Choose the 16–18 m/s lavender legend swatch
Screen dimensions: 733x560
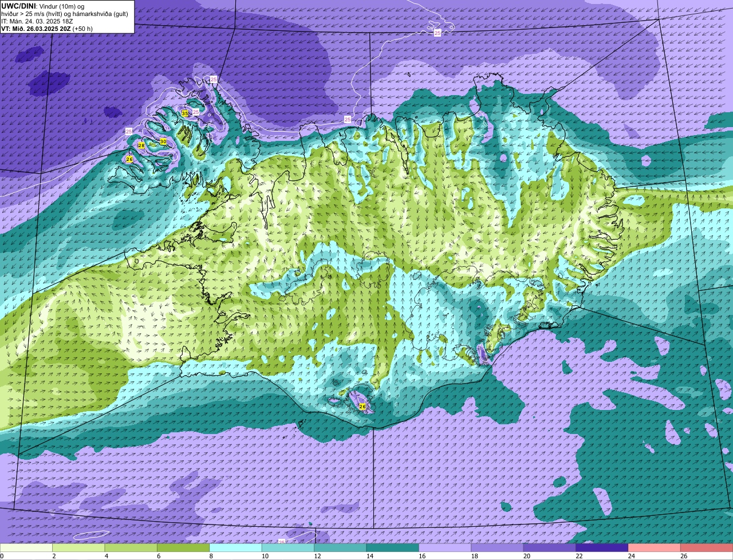coord(445,548)
